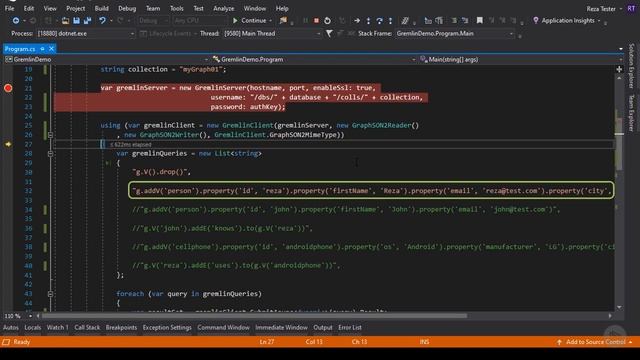Close the Program.cs tab
Image resolution: width=640 pixels, height=360 pixels.
51,49
